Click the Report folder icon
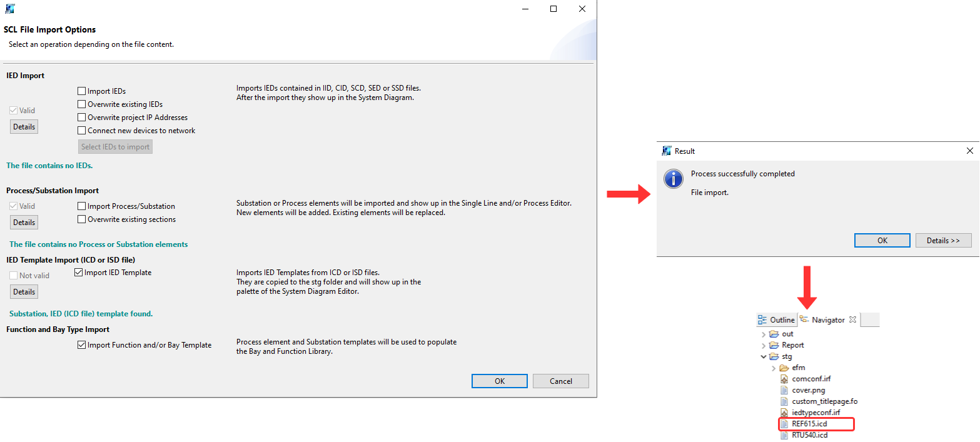The image size is (980, 442). point(774,345)
